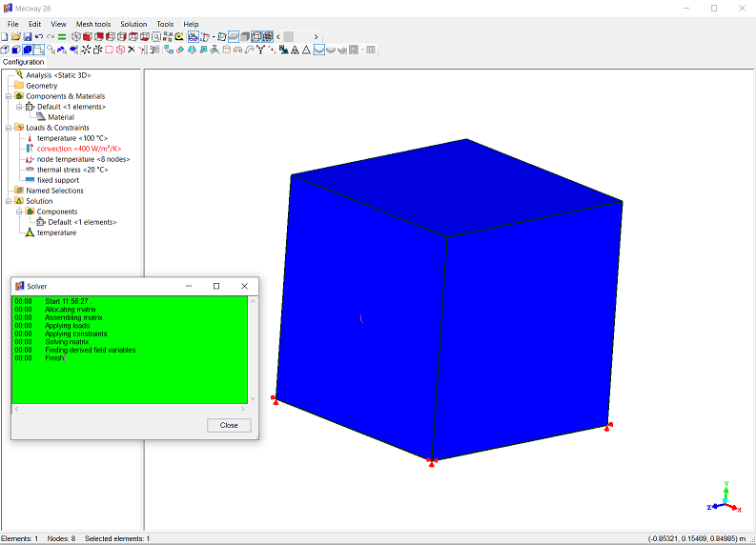Viewport: 756px width, 545px height.
Task: Click the black X delete icon in toolbar
Action: [x=132, y=50]
